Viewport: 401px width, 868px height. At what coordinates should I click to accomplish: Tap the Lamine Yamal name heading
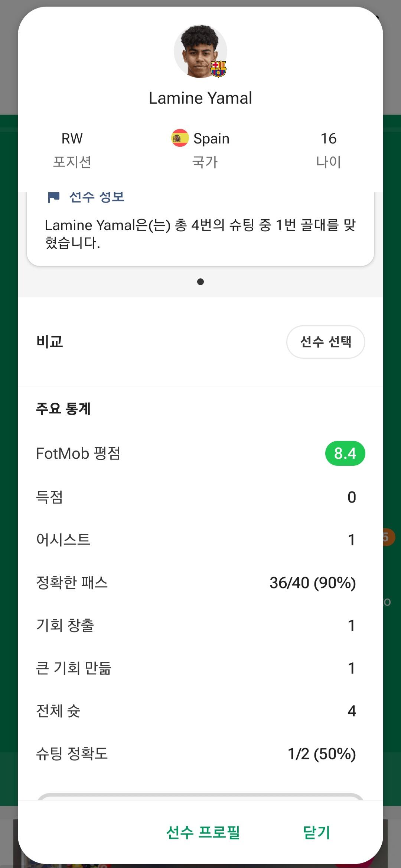(x=200, y=98)
